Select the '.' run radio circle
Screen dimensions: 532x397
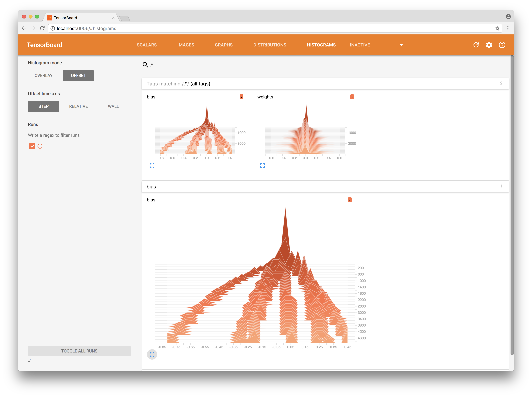tap(40, 146)
